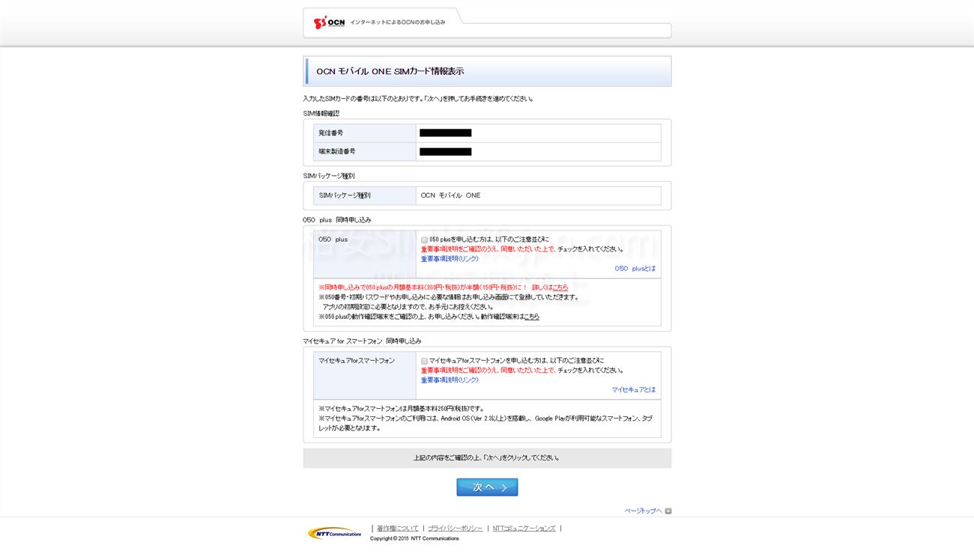Open the マイセキュアとは link

point(634,390)
